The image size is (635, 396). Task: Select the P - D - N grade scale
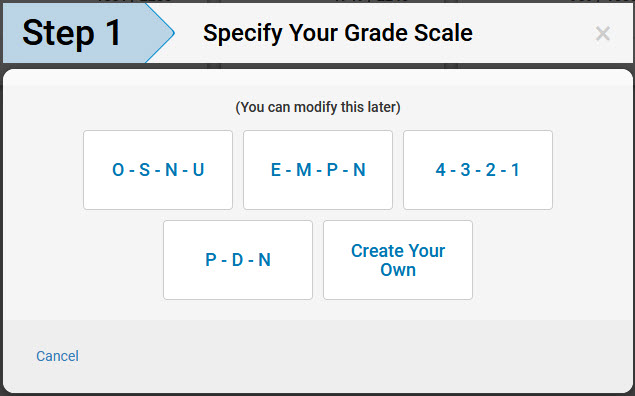[238, 260]
